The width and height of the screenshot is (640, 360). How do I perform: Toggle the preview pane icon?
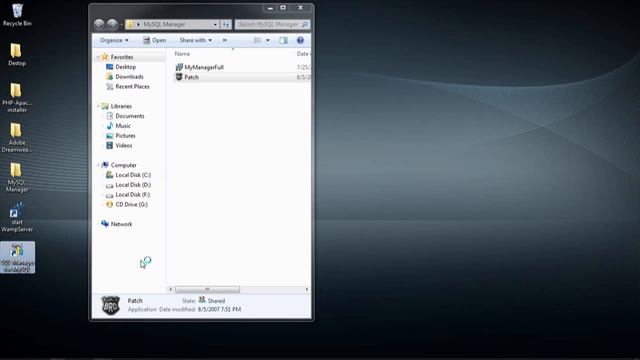(x=283, y=40)
